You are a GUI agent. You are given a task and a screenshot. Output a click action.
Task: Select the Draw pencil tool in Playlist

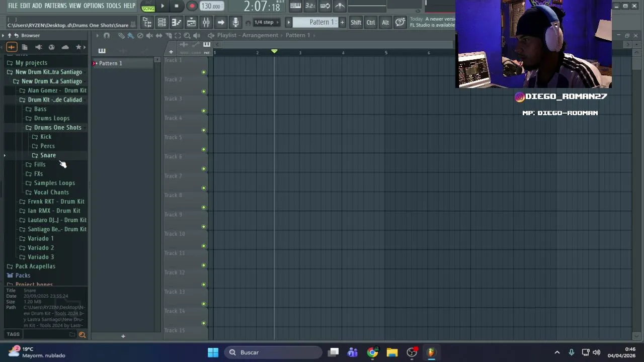[121, 35]
